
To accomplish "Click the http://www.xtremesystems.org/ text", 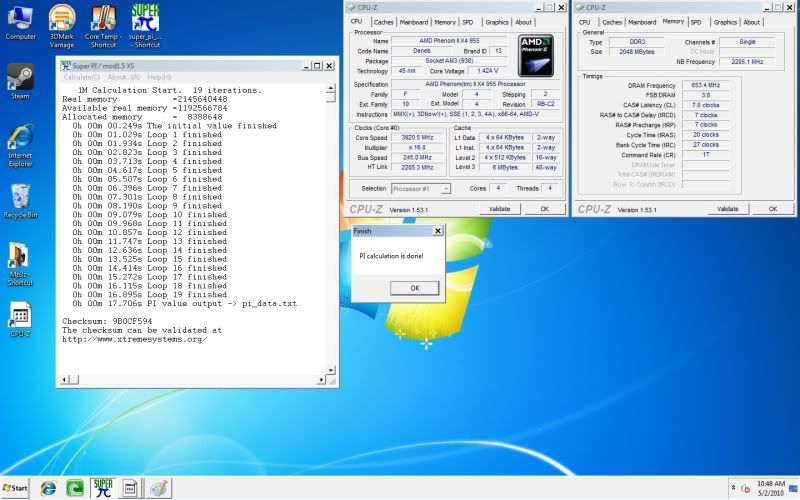I will coord(135,339).
